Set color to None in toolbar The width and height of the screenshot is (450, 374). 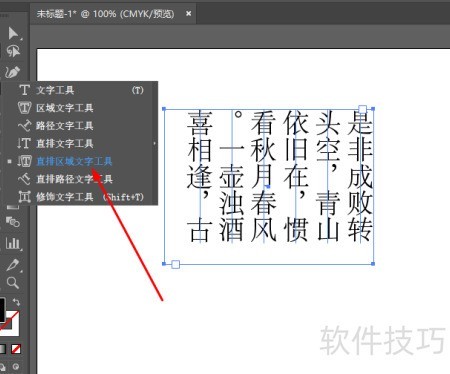point(16,349)
